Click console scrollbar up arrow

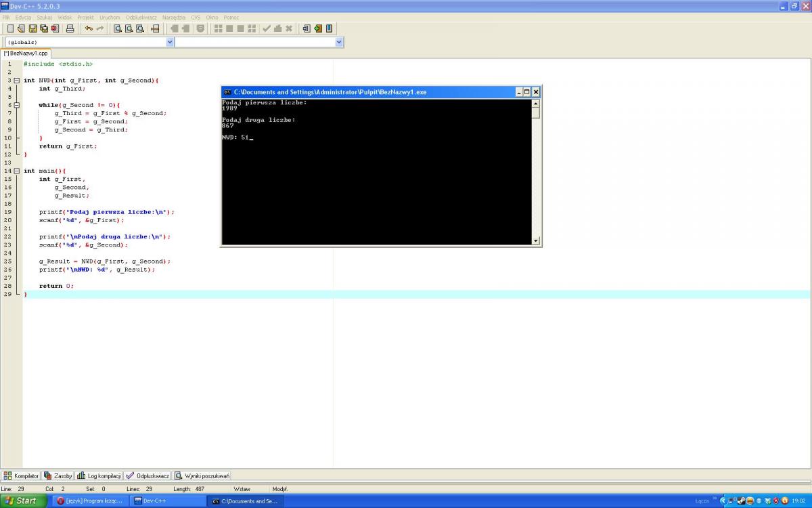(536, 104)
